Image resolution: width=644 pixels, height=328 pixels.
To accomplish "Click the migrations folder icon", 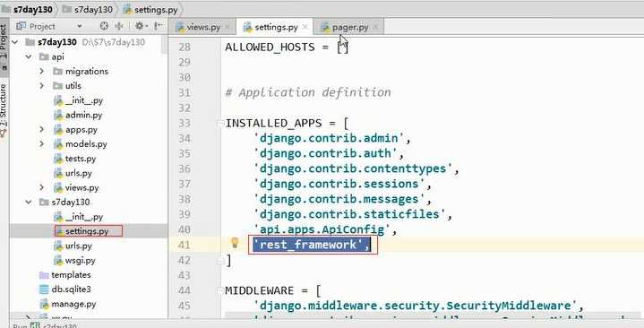I will tap(57, 71).
